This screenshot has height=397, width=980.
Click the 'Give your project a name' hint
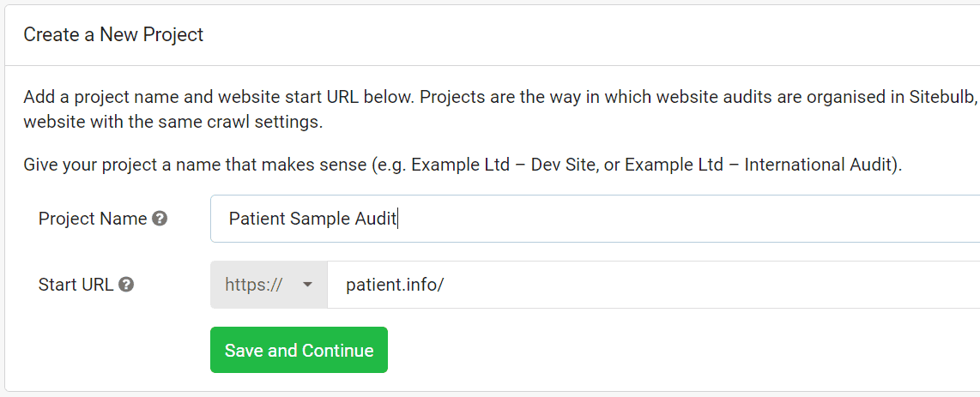click(463, 165)
